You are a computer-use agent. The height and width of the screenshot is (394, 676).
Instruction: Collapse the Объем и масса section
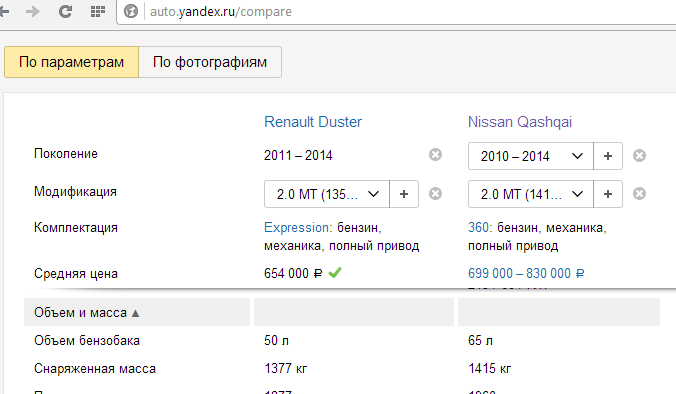pos(87,313)
